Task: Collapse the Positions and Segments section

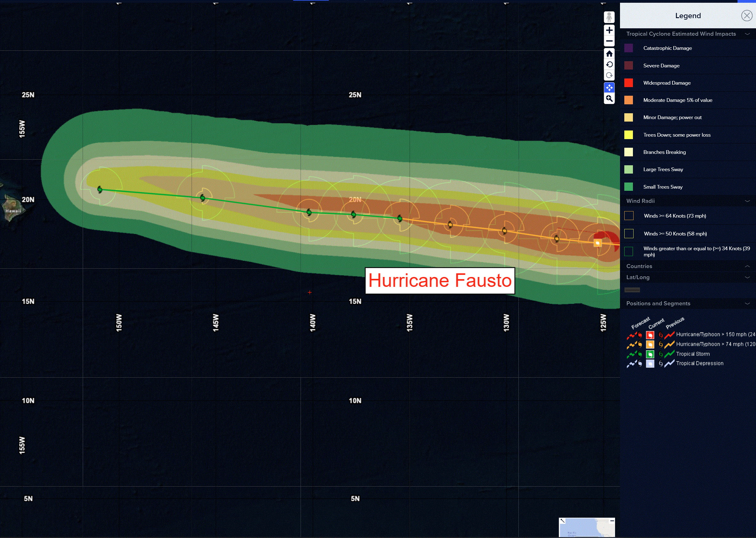Action: 747,303
